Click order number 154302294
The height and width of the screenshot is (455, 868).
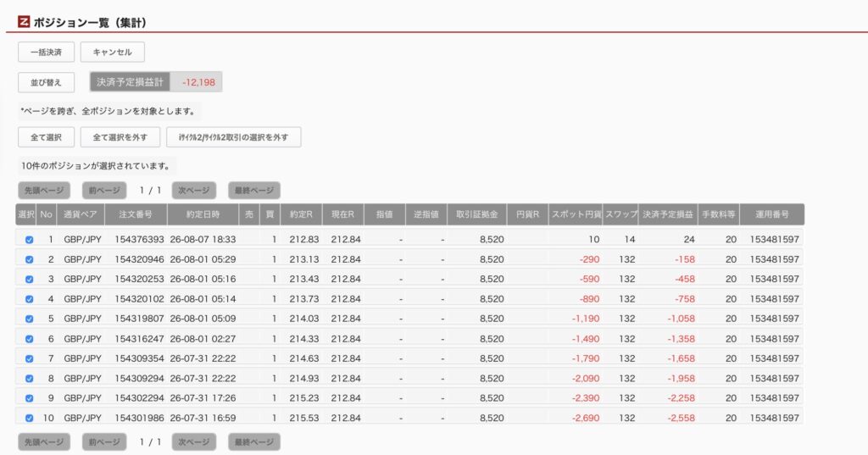140,398
